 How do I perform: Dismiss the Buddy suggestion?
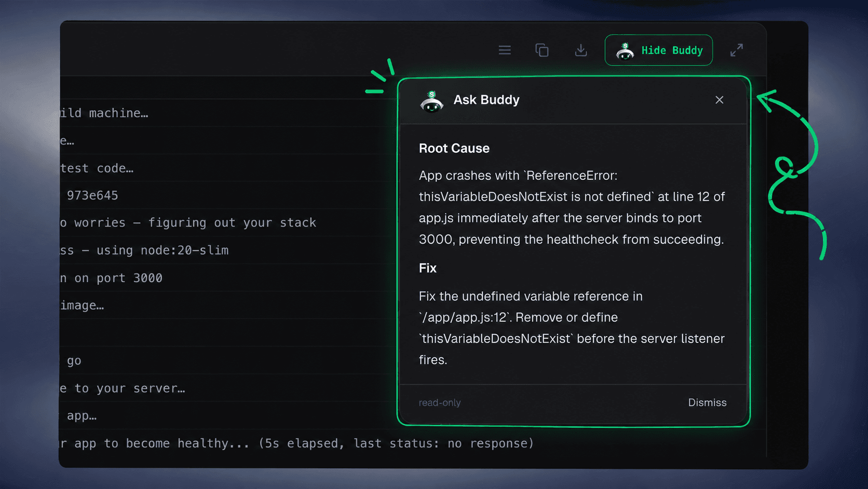pyautogui.click(x=707, y=403)
